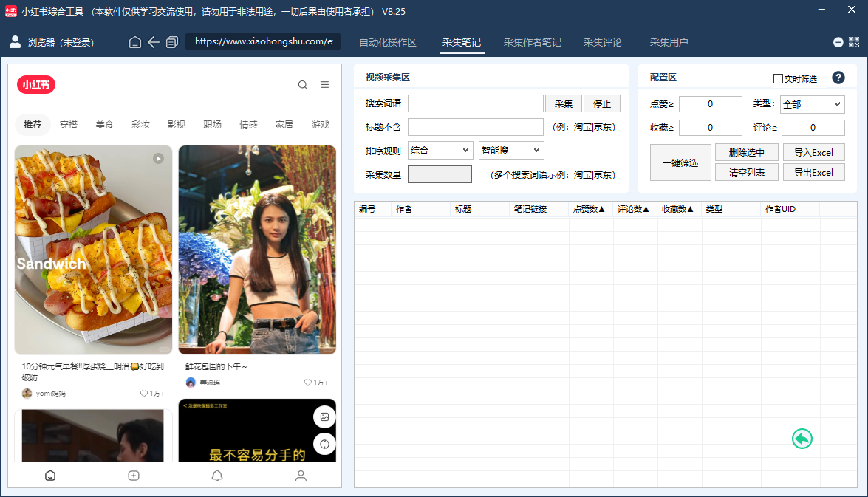This screenshot has width=868, height=497.
Task: Expand the 综合 sort rule dropdown
Action: [441, 150]
